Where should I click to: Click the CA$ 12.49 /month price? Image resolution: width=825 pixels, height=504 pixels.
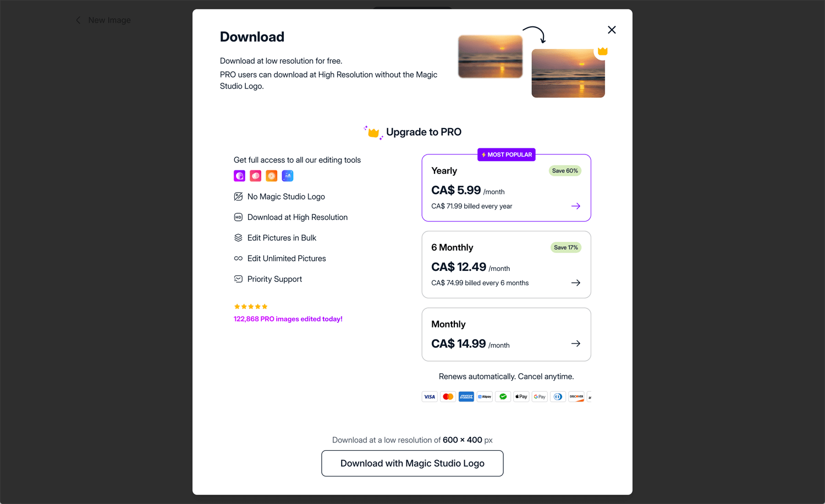pos(470,267)
